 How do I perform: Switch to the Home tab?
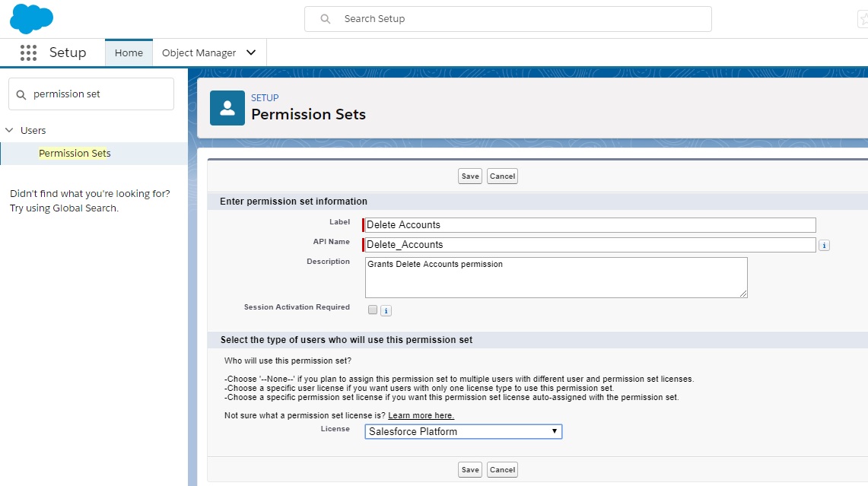[129, 52]
